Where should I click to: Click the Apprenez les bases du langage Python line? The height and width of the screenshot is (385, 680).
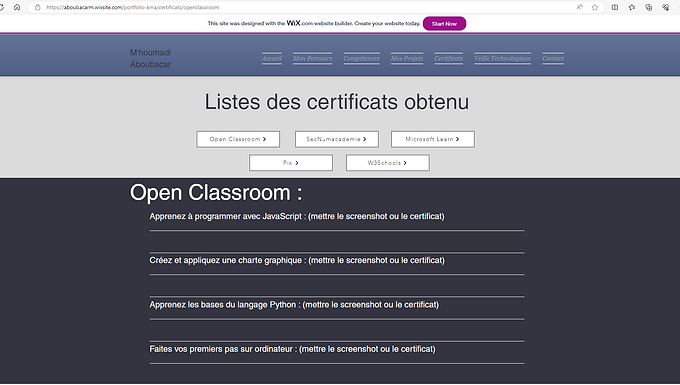tap(294, 305)
